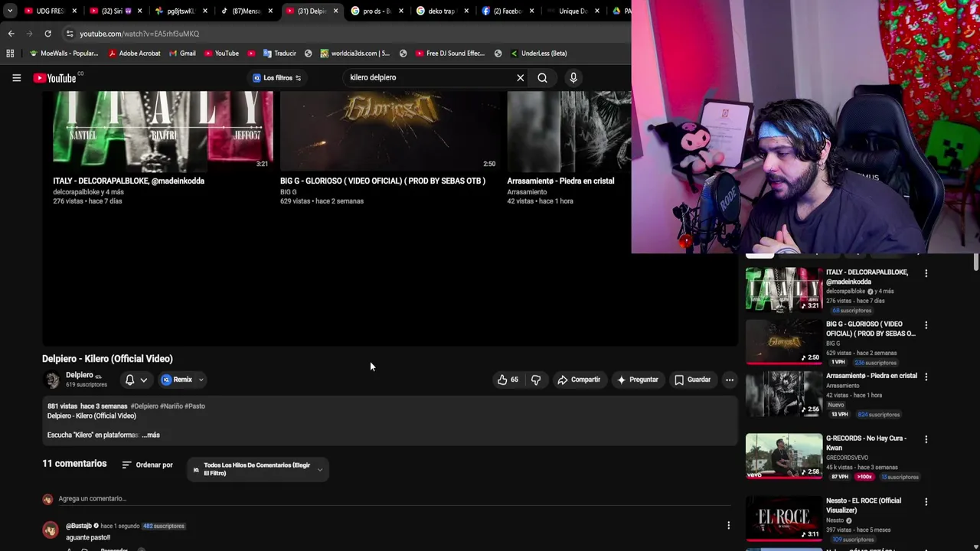Open @Bustajb commenter avatar
980x551 pixels.
pyautogui.click(x=51, y=530)
